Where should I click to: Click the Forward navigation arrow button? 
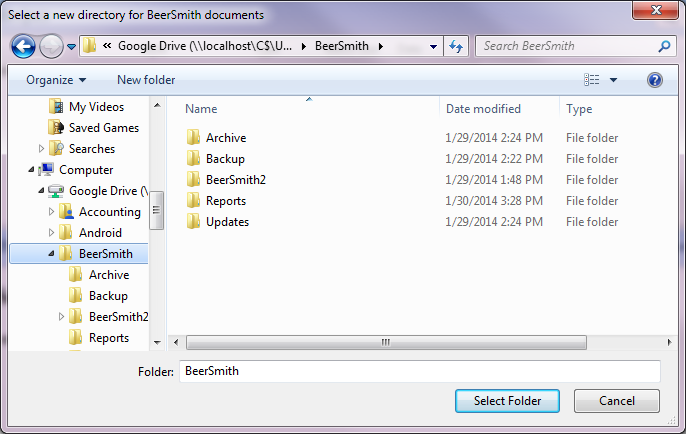click(51, 46)
